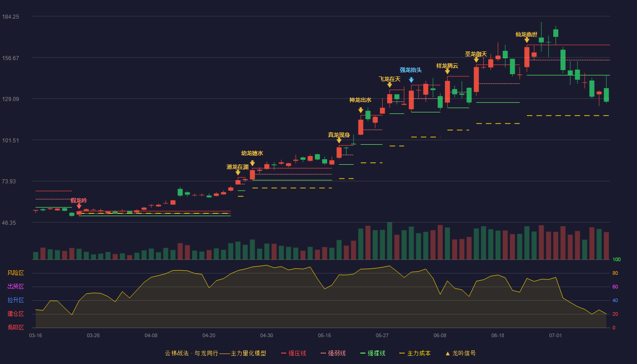Toggle the 强撑线 legend series

(373, 353)
